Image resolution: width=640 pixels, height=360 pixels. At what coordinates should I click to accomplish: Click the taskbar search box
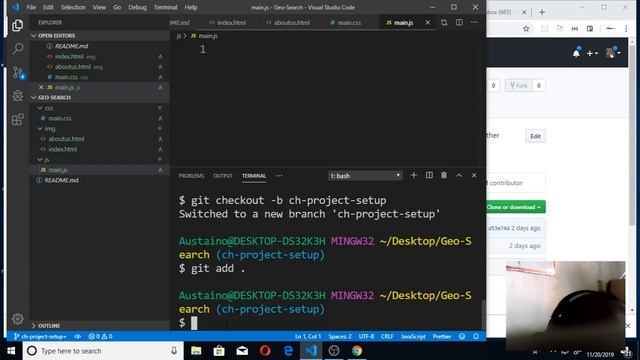click(x=103, y=351)
